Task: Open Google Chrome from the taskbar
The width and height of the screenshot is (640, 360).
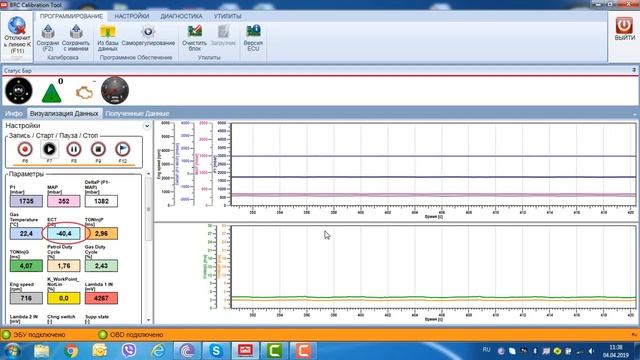Action: pyautogui.click(x=71, y=351)
